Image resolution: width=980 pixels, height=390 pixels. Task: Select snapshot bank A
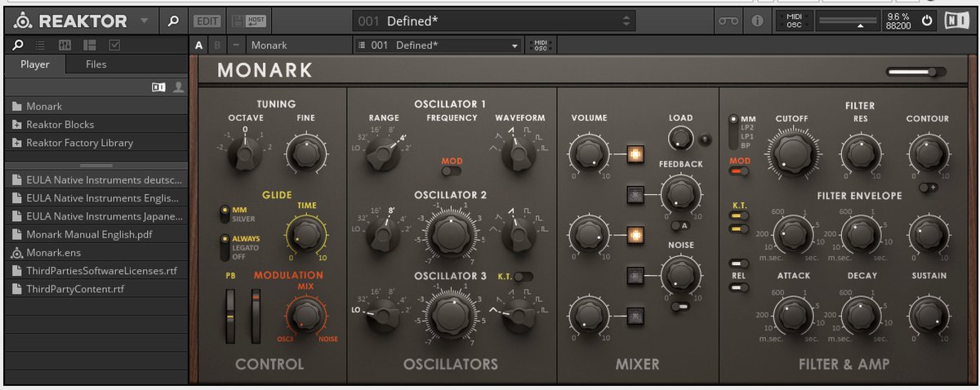pos(198,46)
